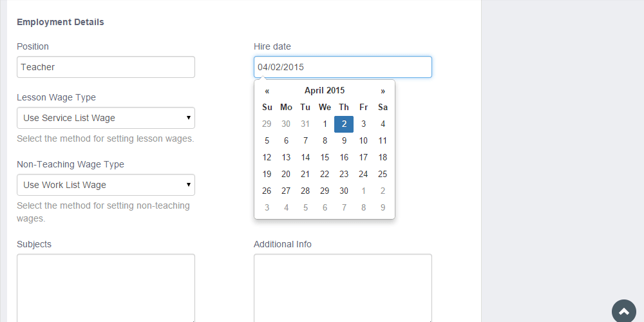
Task: Choose April 28 in the datepicker
Action: click(x=305, y=191)
